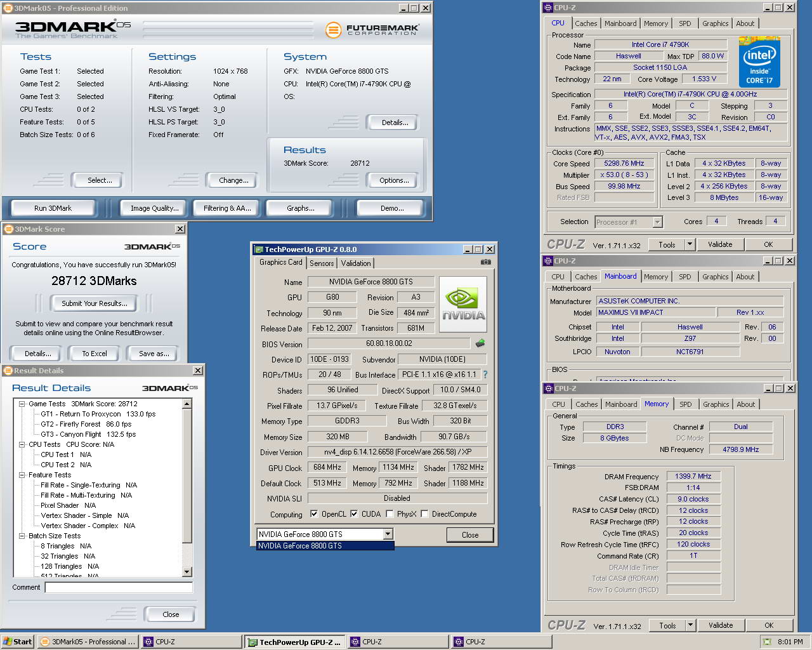The image size is (812, 650).
Task: Click the Intel Core i7 logo in CPU-Z
Action: pyautogui.click(x=759, y=62)
